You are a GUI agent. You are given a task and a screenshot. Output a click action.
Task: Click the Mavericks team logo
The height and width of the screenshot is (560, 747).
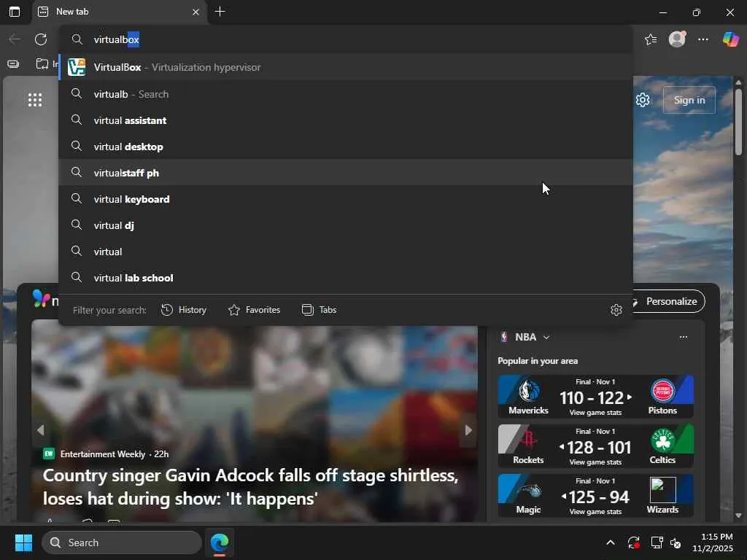[529, 391]
